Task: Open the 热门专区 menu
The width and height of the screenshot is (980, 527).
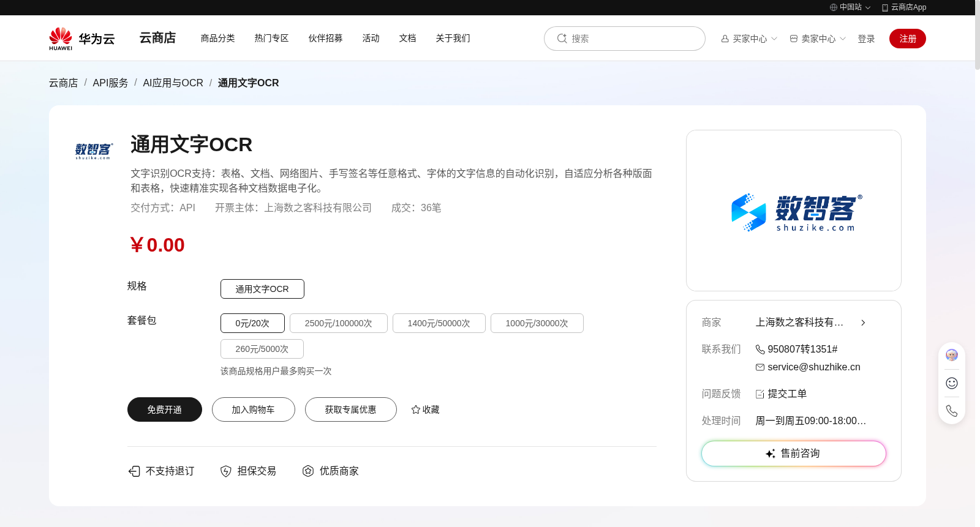Action: (271, 38)
